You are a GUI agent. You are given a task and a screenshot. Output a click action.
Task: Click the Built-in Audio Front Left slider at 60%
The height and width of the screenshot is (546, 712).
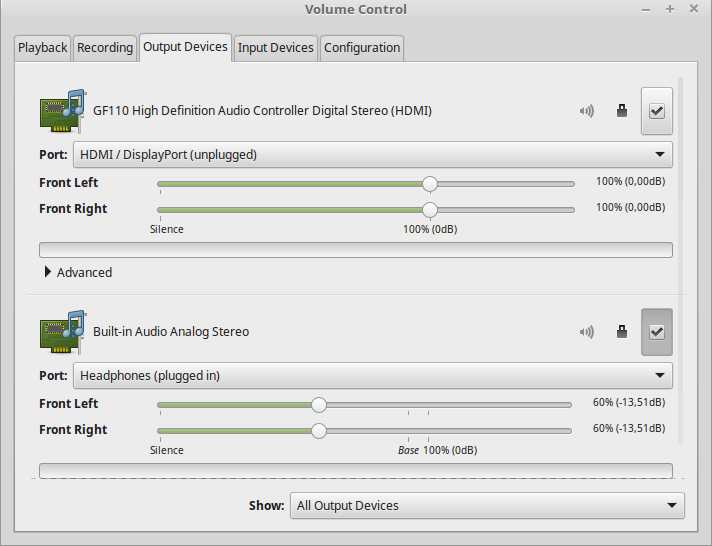[x=319, y=405]
